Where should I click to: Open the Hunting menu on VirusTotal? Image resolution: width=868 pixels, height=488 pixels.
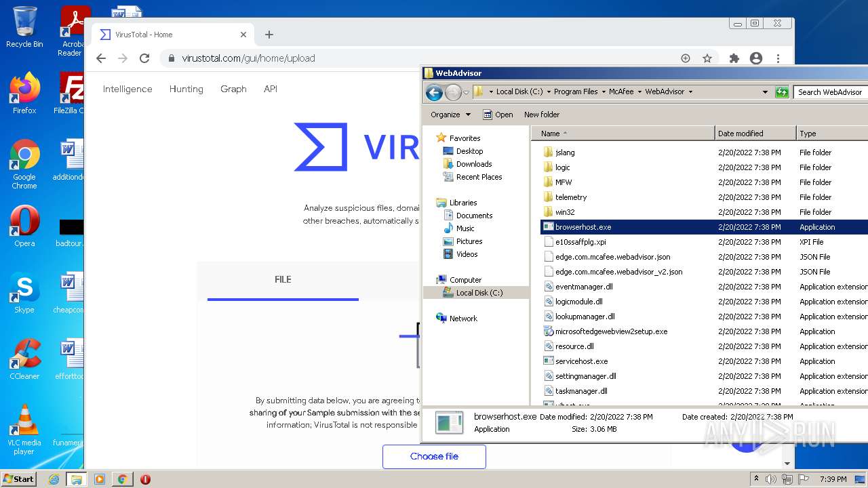coord(186,89)
